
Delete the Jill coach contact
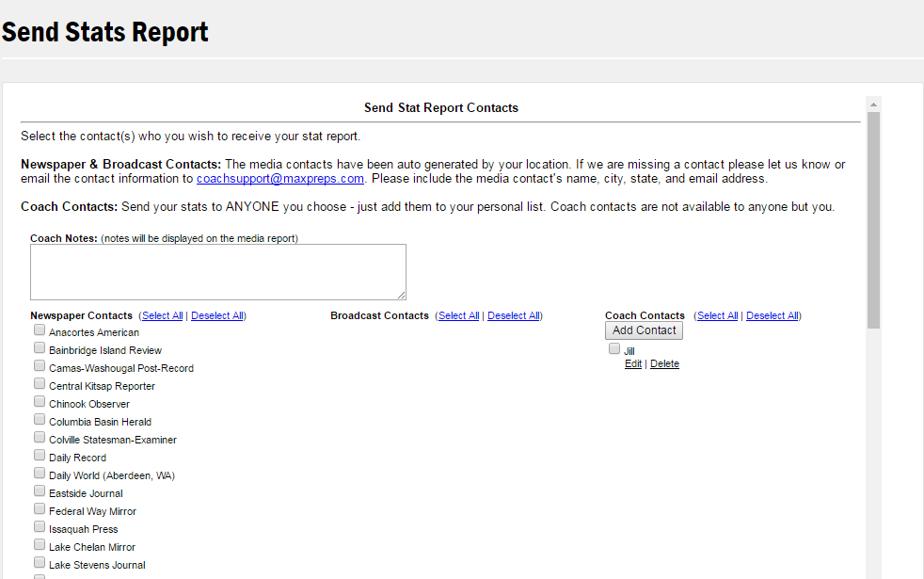(664, 364)
